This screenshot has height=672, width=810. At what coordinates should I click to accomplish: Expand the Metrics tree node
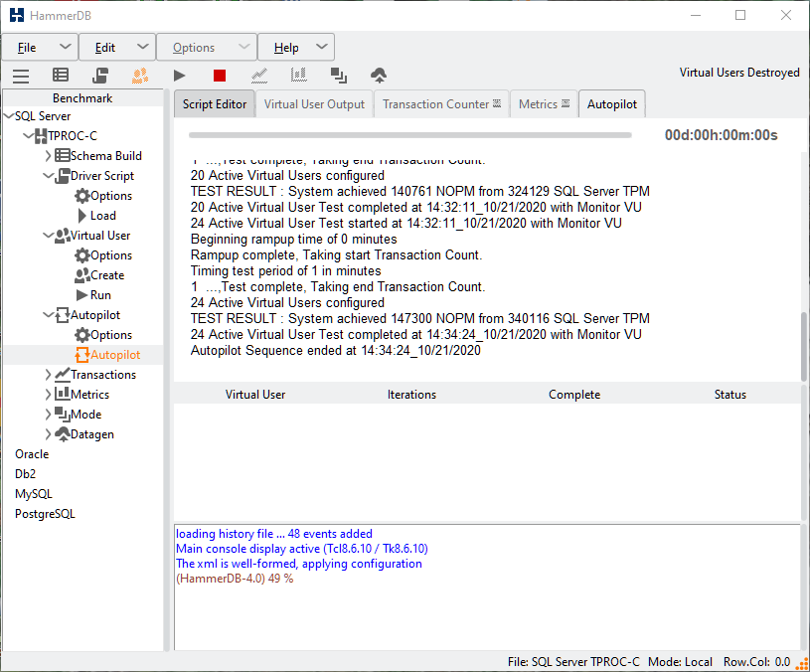pos(48,395)
